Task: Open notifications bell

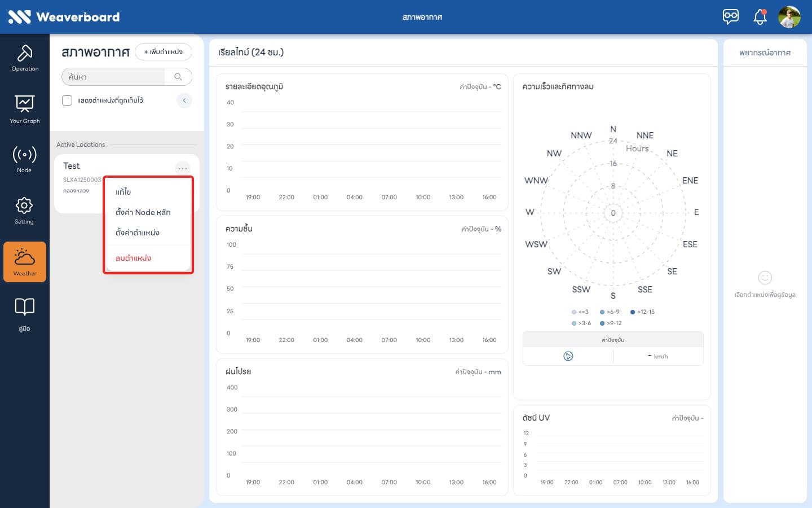Action: [x=760, y=17]
